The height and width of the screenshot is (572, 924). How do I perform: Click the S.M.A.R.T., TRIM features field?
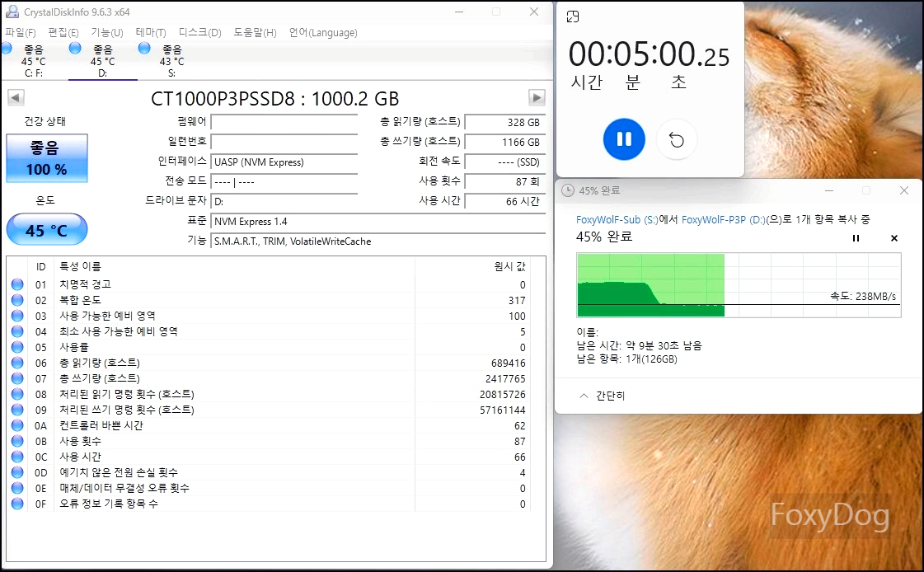(378, 241)
